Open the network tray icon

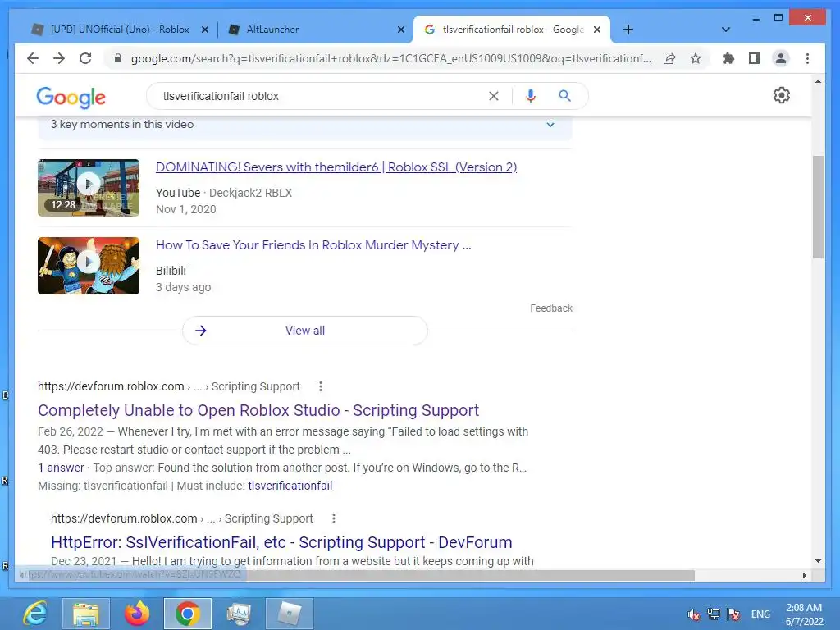point(714,614)
